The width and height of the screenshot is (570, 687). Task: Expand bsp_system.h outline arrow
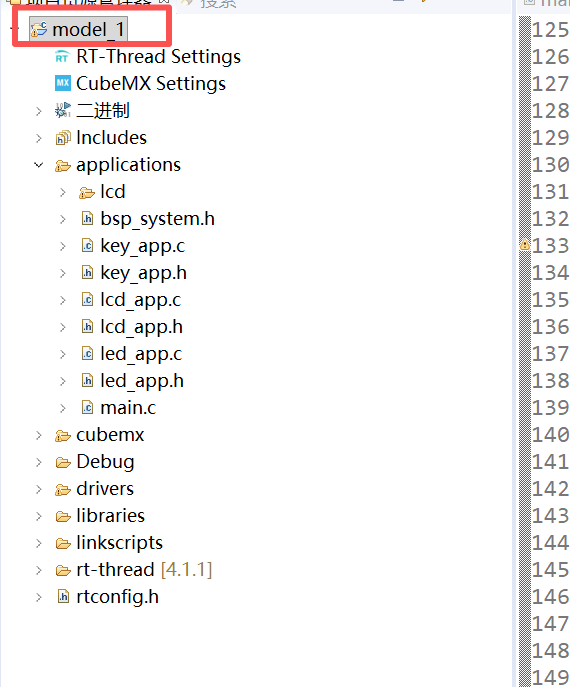(x=63, y=219)
